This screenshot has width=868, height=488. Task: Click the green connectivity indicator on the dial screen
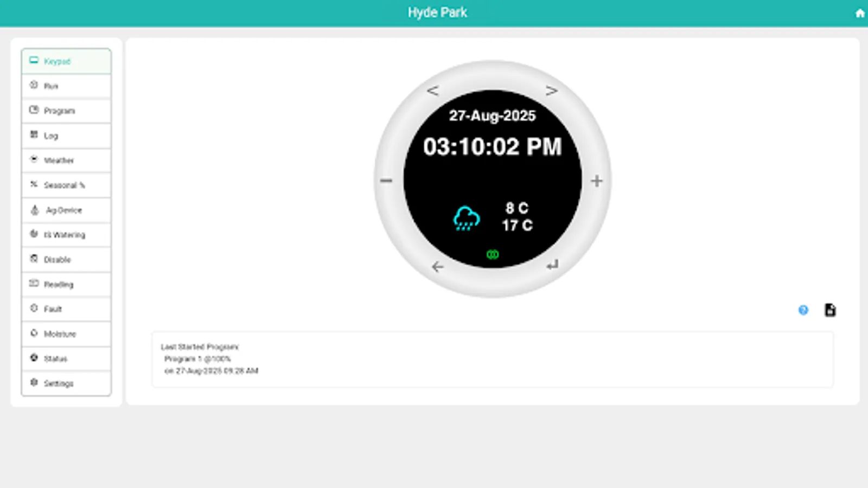point(493,254)
